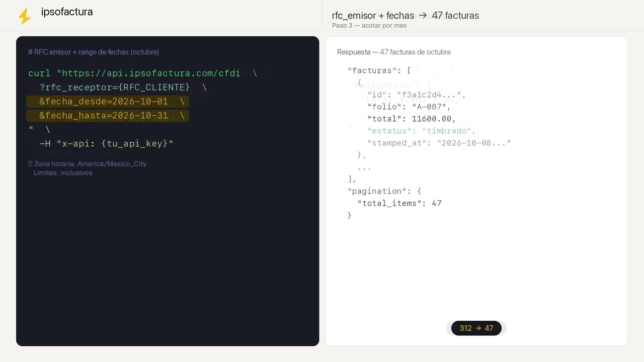Viewport: 644px width, 362px height.
Task: Click the '?rfc_receptor={RFC_CLIENTE}' parameter line
Action: coord(123,87)
